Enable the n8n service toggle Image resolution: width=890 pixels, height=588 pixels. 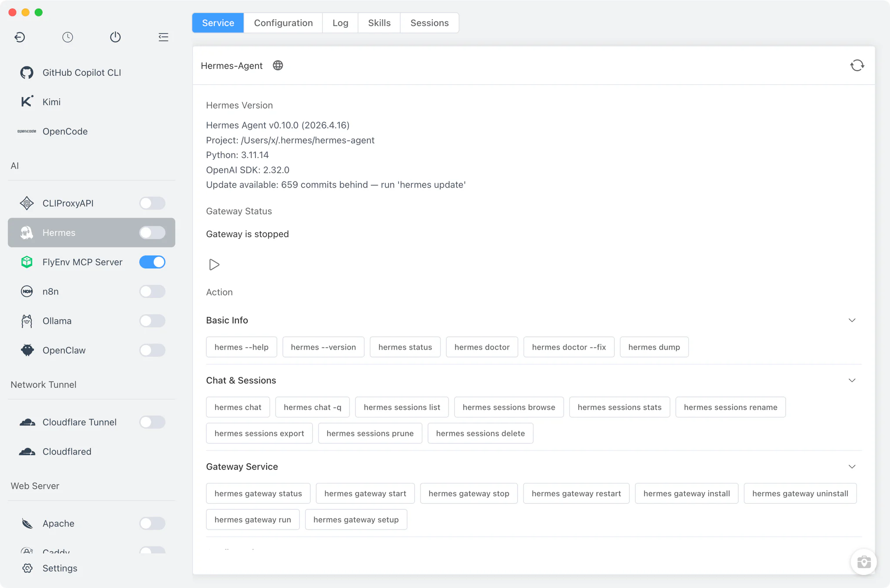(152, 291)
